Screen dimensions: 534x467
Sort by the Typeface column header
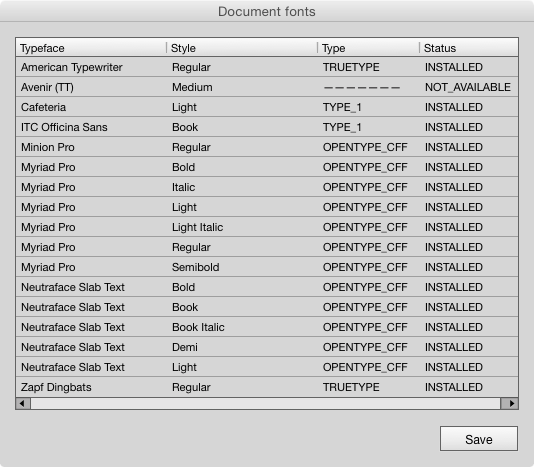[91, 48]
